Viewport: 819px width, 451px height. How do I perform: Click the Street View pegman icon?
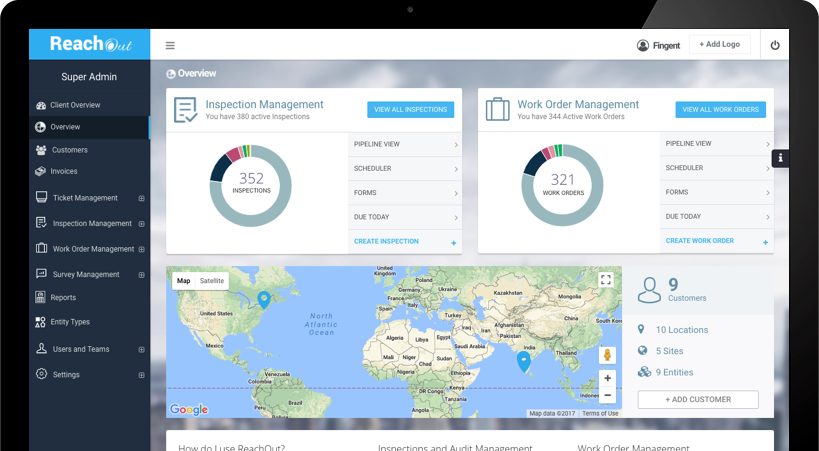607,355
